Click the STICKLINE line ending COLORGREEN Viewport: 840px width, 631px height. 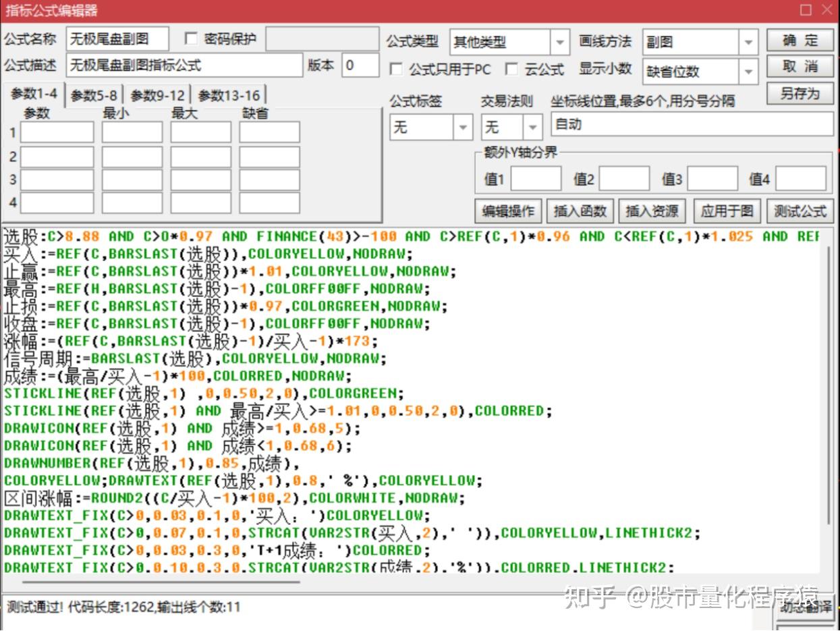pyautogui.click(x=204, y=393)
